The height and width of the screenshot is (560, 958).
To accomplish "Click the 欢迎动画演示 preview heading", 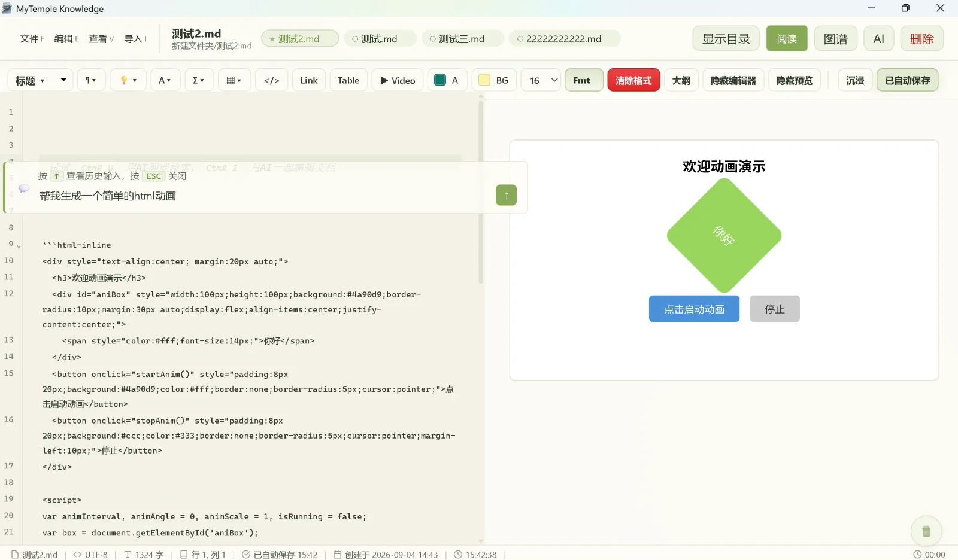I will (x=724, y=166).
